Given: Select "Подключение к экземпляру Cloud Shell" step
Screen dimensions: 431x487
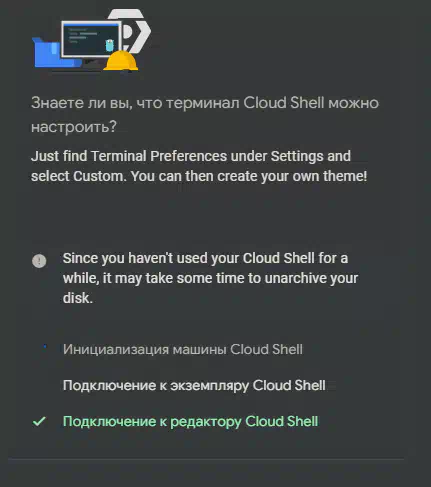Looking at the screenshot, I should [x=194, y=385].
